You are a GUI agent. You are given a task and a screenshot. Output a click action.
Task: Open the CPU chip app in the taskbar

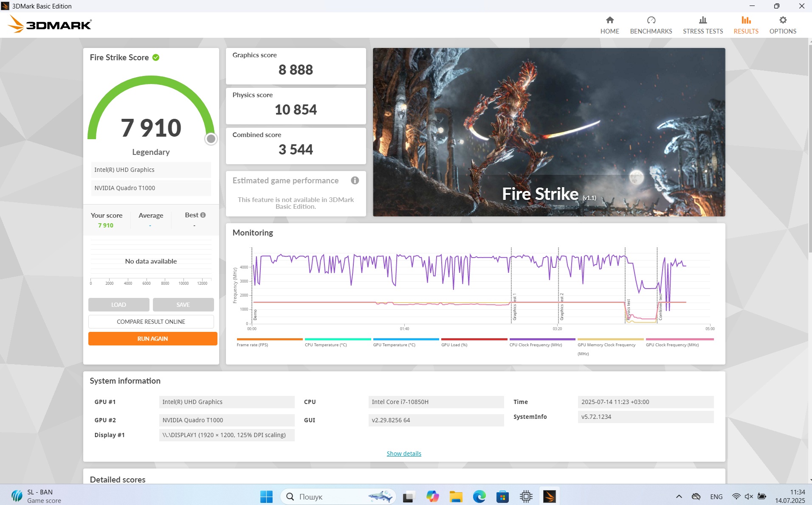[526, 497]
